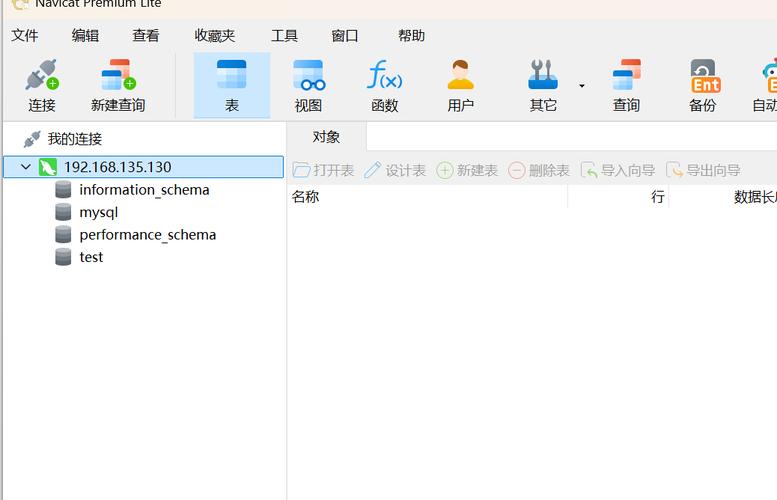Click the 设计表 (Design Table) button
This screenshot has width=777, height=500.
(395, 170)
